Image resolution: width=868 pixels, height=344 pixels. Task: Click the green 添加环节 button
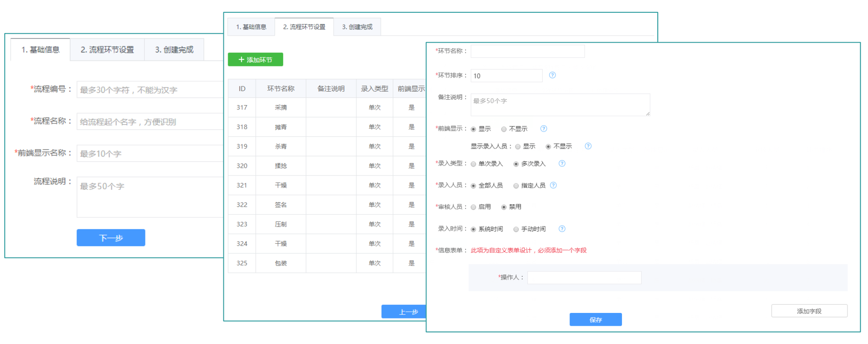[255, 60]
